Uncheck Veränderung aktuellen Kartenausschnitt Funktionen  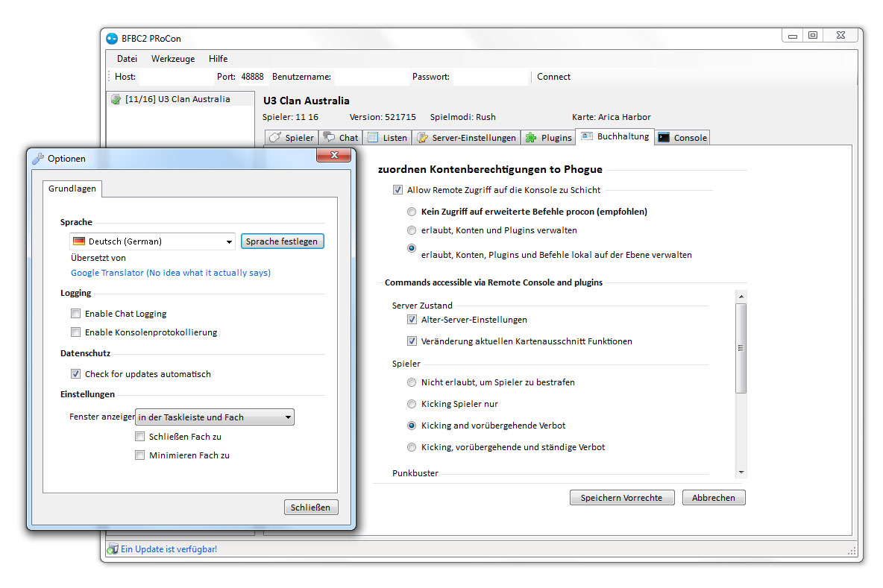[x=412, y=341]
